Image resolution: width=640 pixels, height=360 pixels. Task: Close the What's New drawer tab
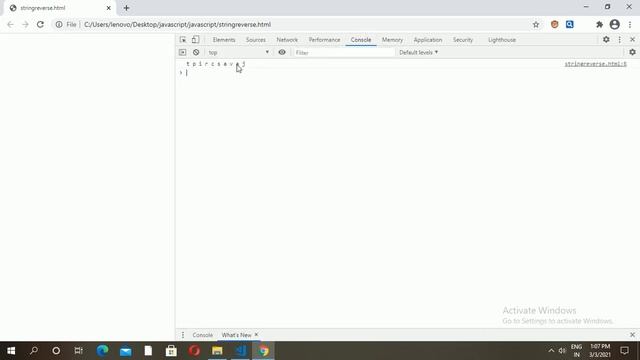coord(256,335)
